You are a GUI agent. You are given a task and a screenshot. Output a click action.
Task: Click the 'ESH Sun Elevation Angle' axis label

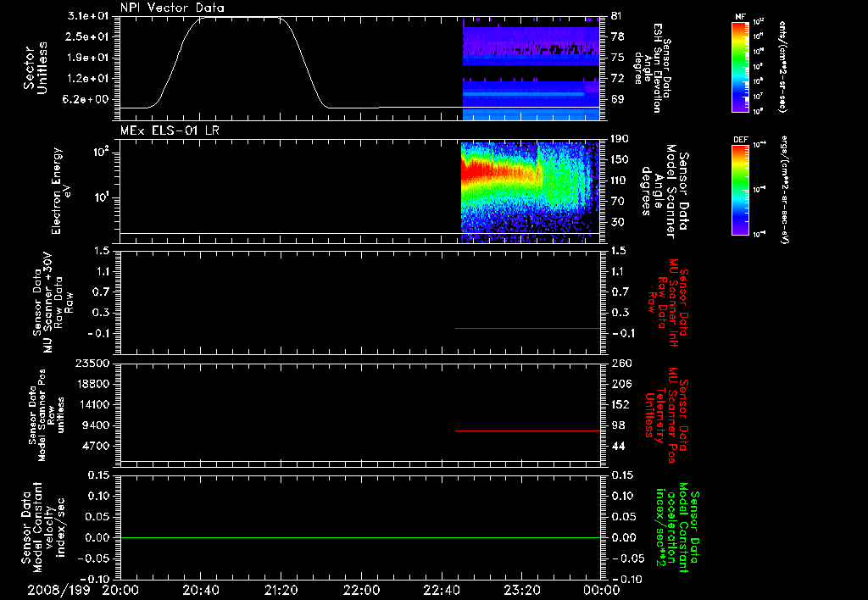[652, 68]
